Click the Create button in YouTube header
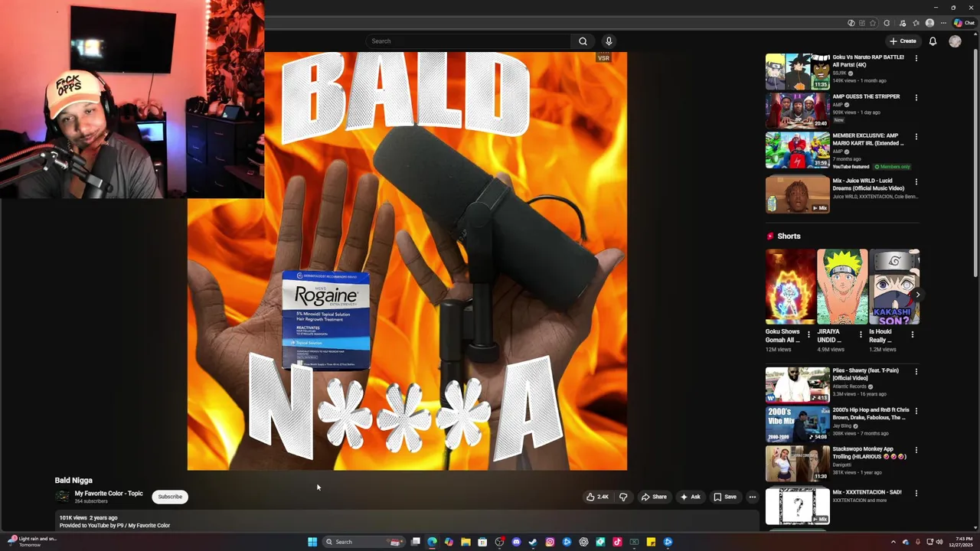 click(903, 41)
